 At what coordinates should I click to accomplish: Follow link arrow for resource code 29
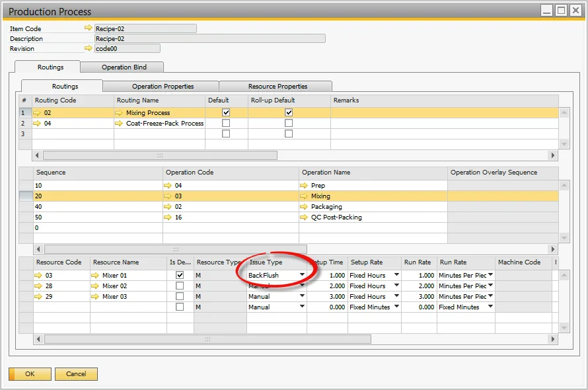point(38,296)
